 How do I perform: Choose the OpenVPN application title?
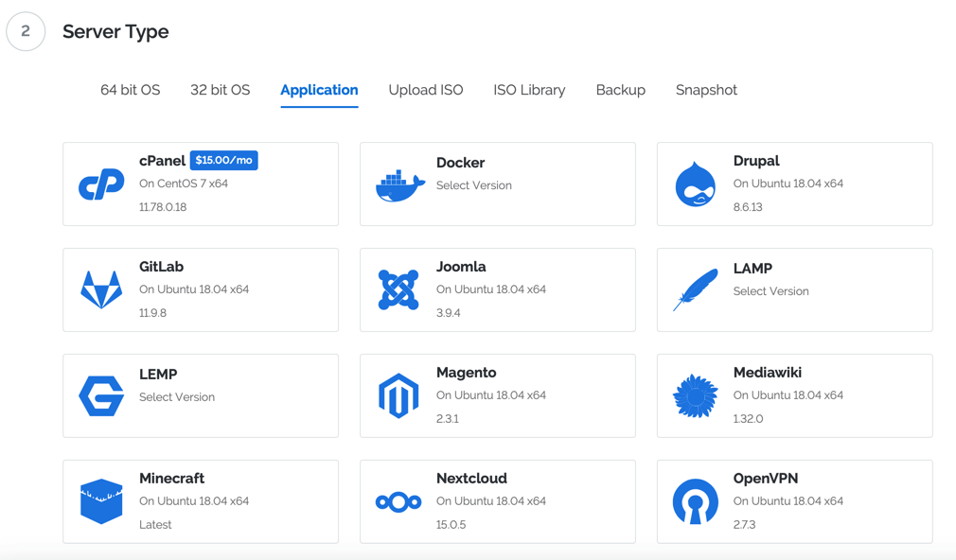765,479
